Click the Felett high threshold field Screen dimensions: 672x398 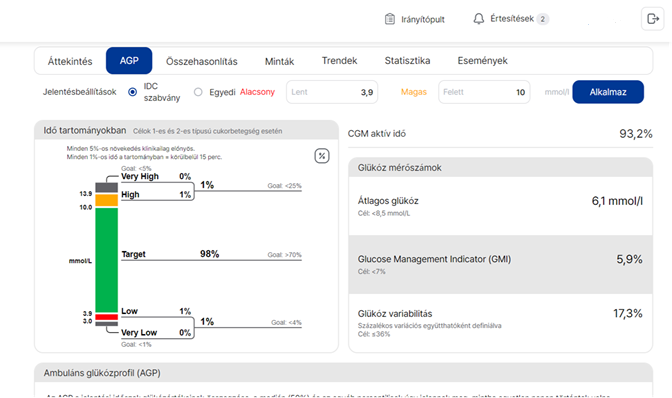click(484, 92)
